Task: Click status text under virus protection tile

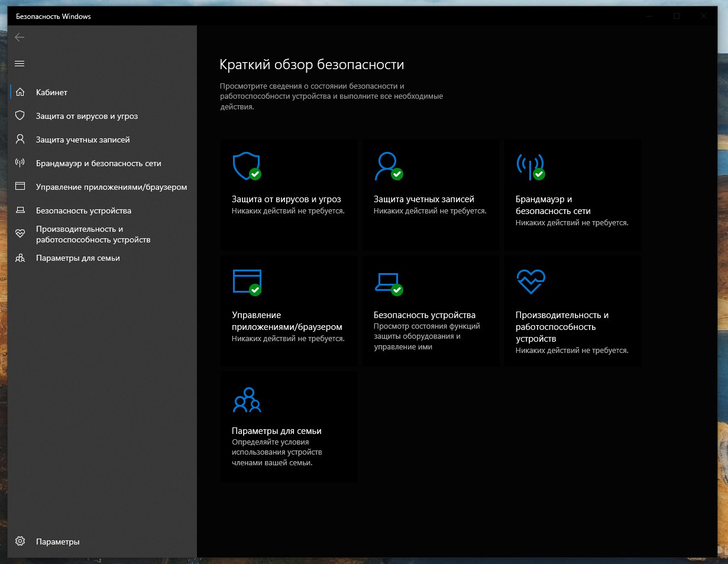Action: pos(288,211)
